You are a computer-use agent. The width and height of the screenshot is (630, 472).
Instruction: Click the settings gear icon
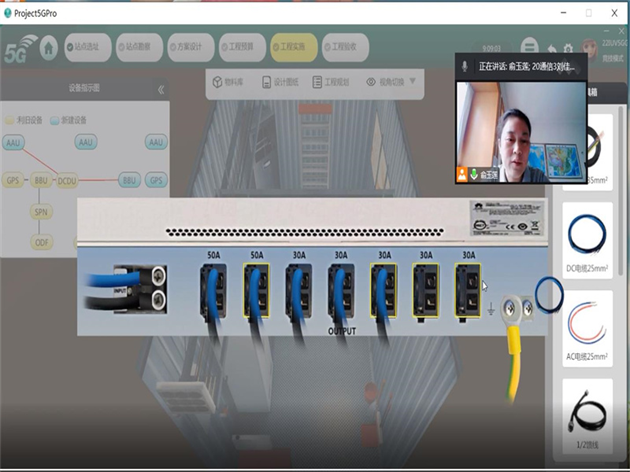[x=569, y=48]
